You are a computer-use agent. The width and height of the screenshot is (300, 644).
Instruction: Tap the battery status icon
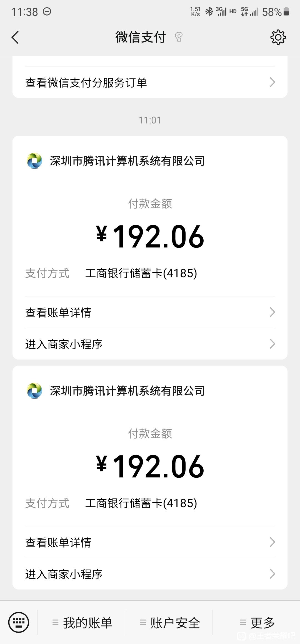[x=286, y=12]
